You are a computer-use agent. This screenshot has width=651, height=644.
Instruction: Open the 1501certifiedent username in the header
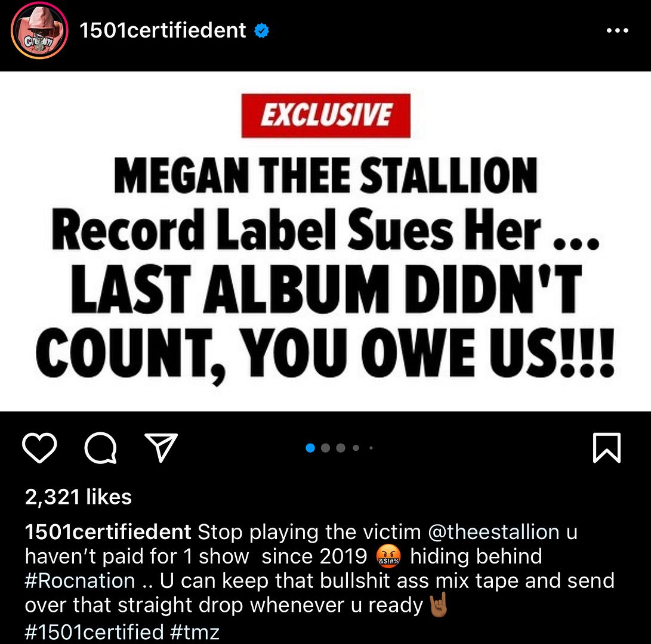[163, 30]
